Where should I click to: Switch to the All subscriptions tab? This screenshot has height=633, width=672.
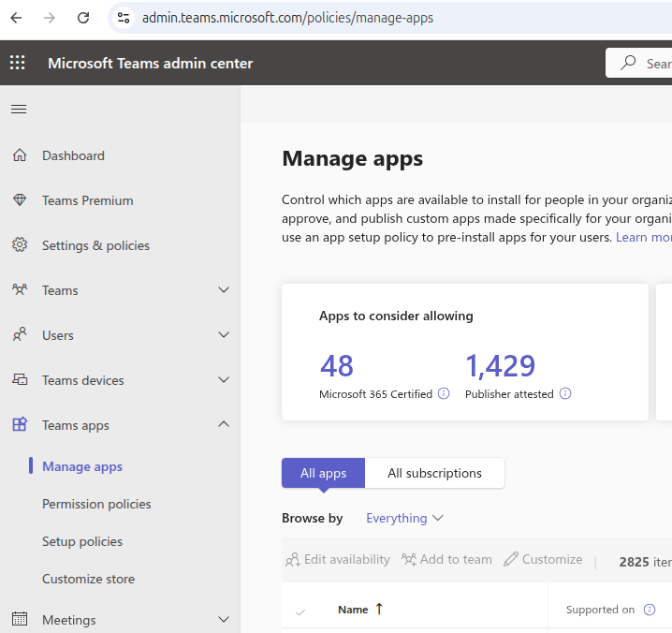pyautogui.click(x=434, y=473)
